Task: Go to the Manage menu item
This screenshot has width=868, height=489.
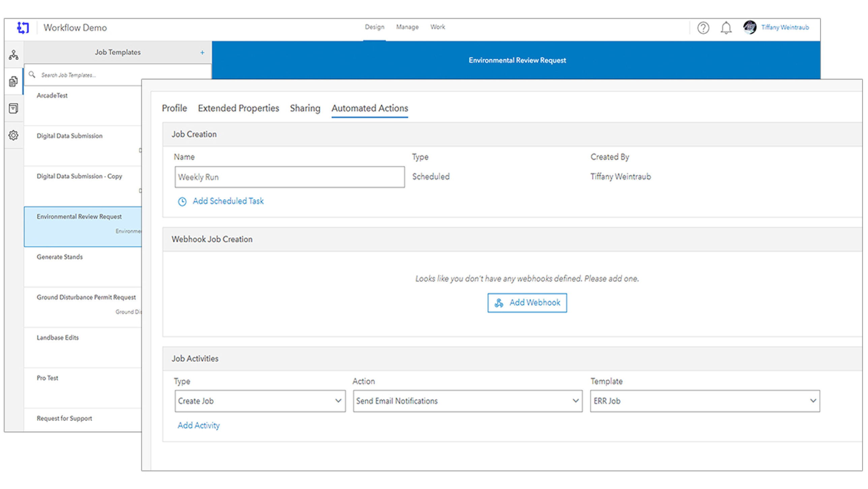Action: click(407, 27)
